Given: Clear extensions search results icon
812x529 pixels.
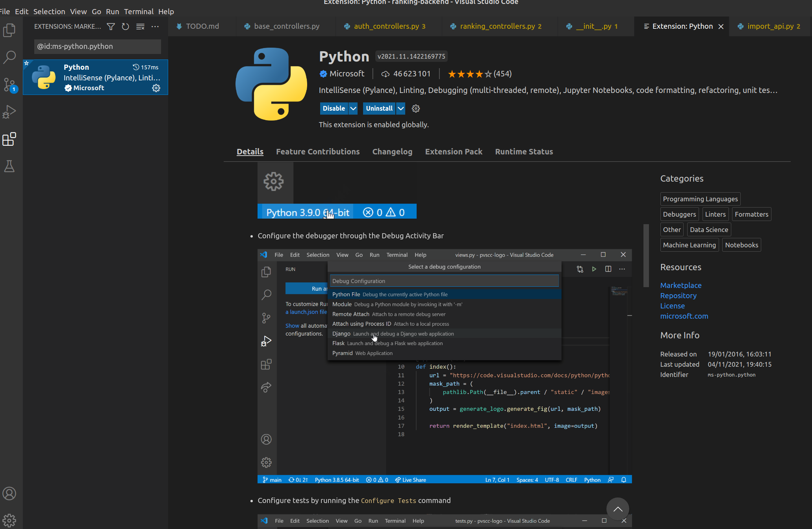Looking at the screenshot, I should (x=140, y=26).
